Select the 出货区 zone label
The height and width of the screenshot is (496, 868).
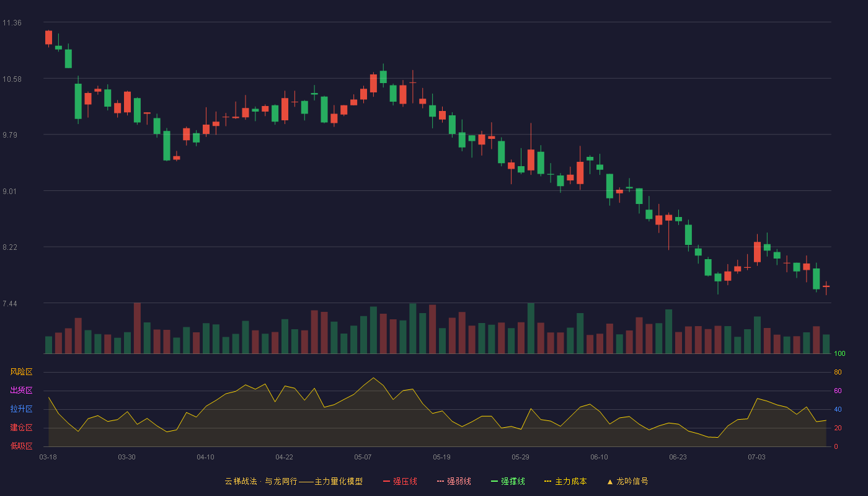(x=21, y=391)
